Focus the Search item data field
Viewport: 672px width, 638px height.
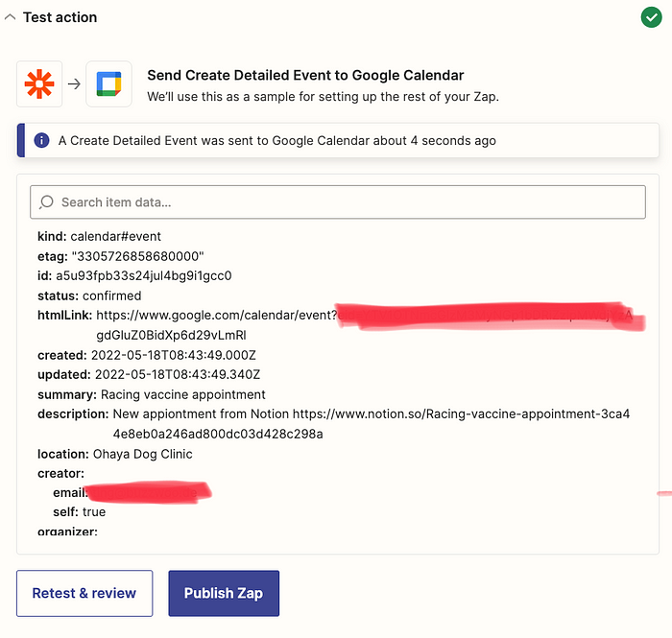(338, 202)
